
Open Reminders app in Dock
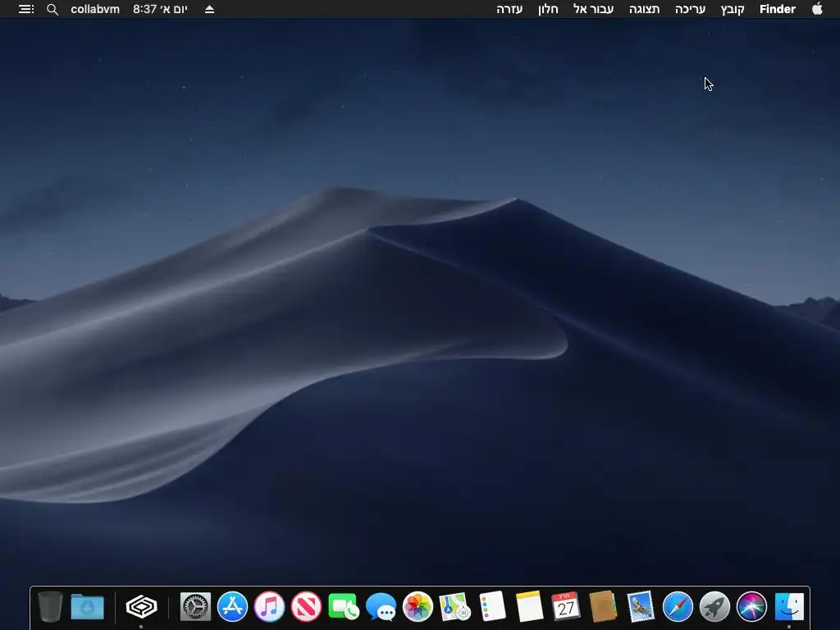492,606
